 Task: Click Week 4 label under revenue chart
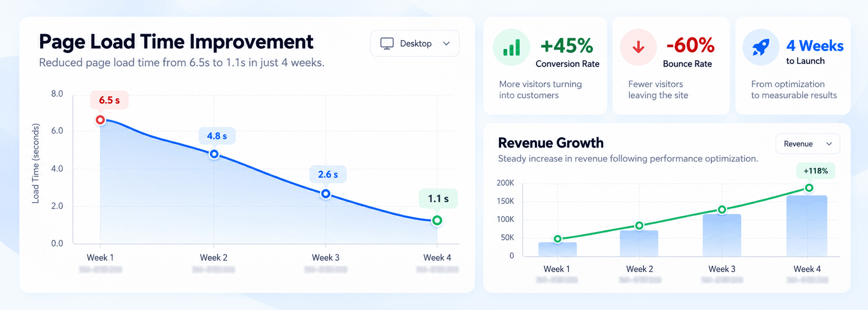(x=807, y=269)
